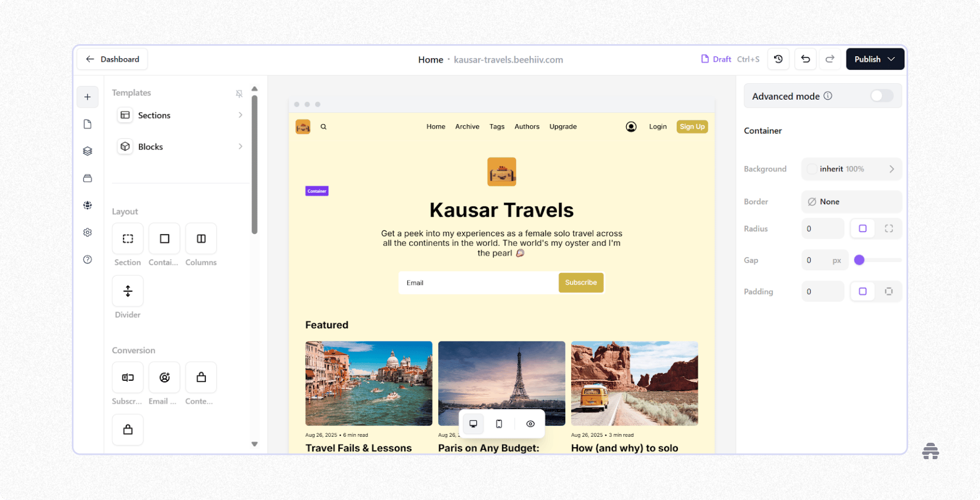The image size is (980, 500).
Task: Click the version history icon near Publish
Action: coord(777,59)
